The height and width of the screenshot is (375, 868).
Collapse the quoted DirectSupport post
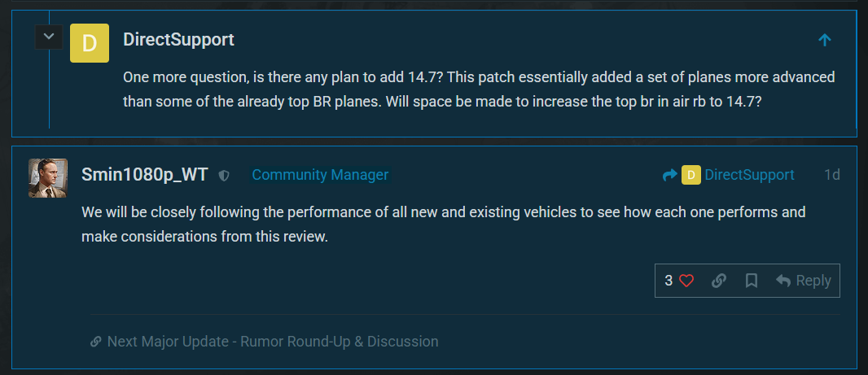pyautogui.click(x=49, y=37)
